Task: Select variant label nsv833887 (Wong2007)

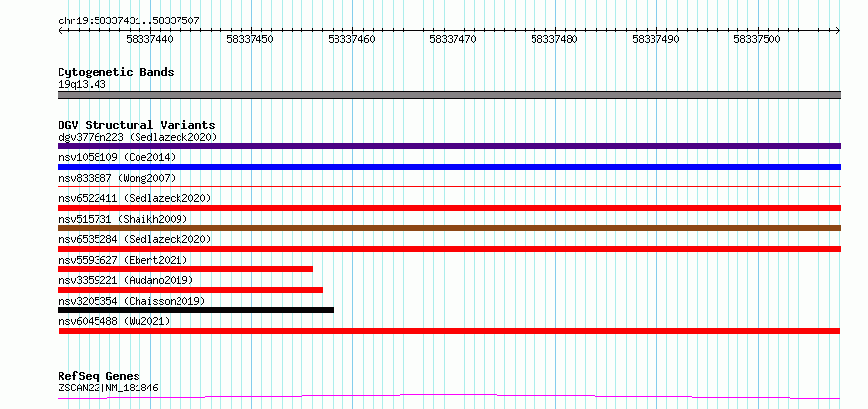Action: [x=117, y=178]
